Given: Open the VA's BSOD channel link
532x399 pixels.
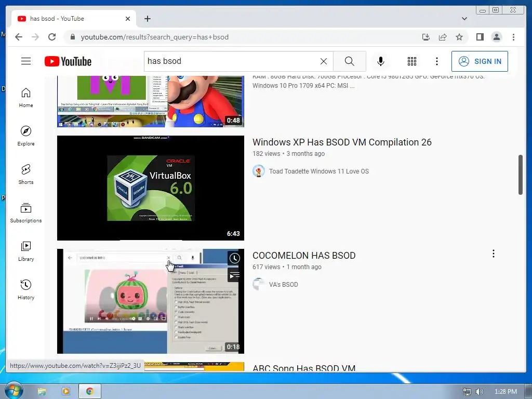Looking at the screenshot, I should (x=283, y=285).
